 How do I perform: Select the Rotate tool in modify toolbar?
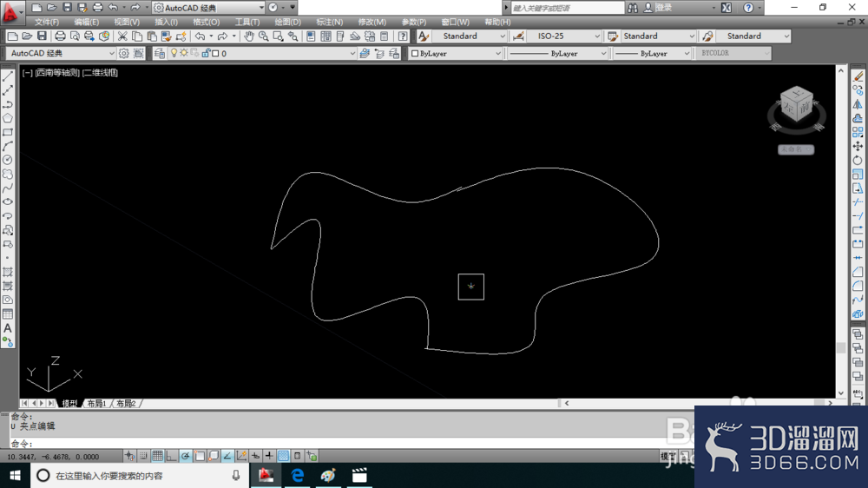858,160
